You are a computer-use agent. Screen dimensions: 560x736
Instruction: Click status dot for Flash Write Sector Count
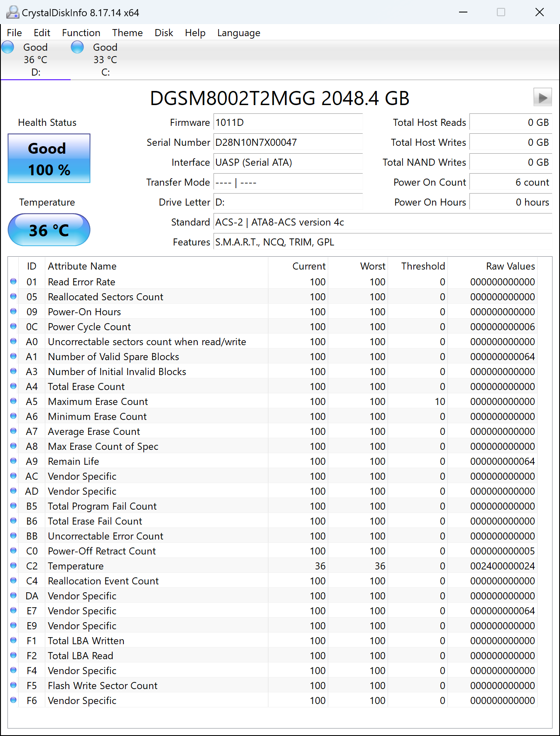click(x=13, y=685)
